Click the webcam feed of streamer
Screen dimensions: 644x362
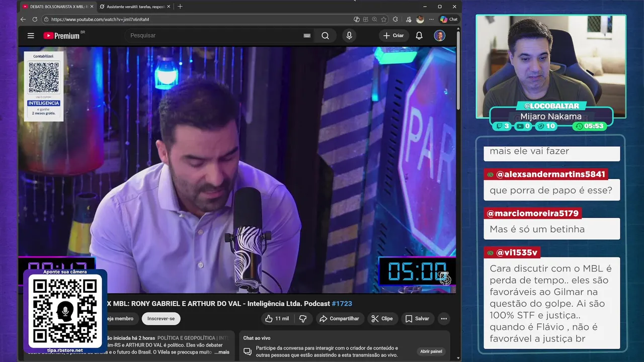[551, 66]
